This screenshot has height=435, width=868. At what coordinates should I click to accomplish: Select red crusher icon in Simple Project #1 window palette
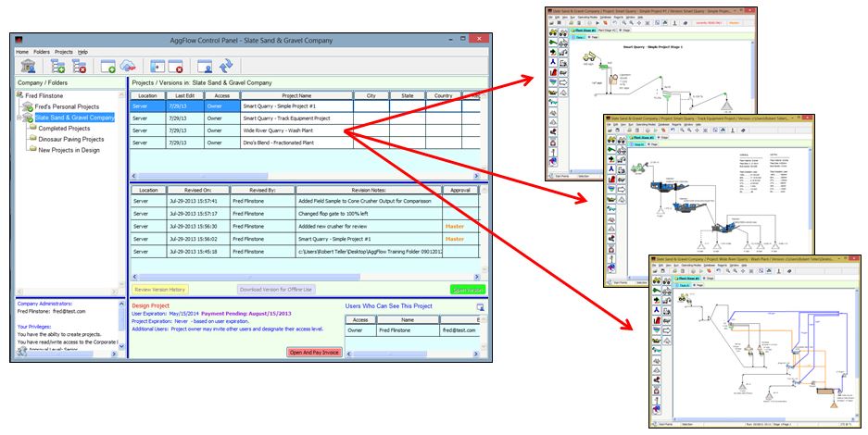pyautogui.click(x=553, y=72)
